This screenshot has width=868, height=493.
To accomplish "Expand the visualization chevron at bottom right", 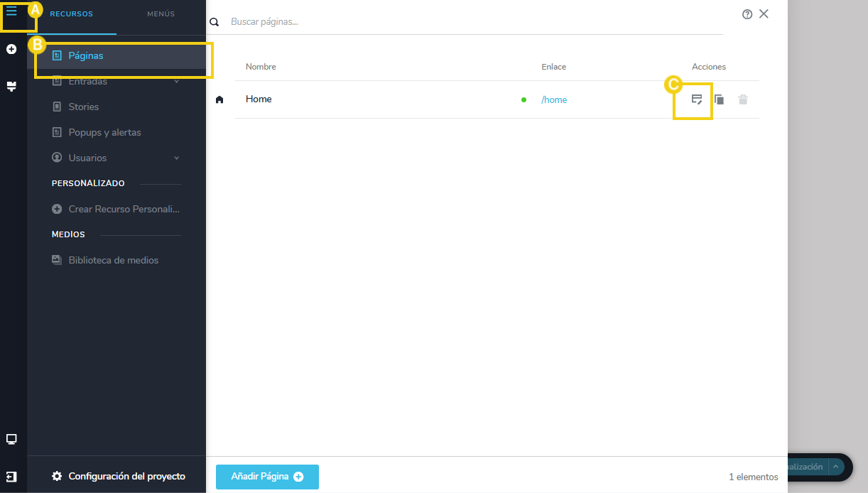I will click(836, 467).
